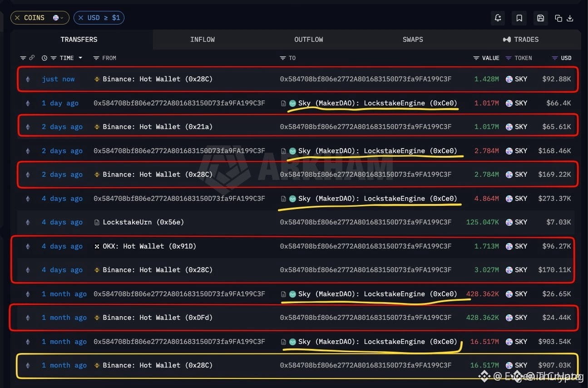Viewport: 588px width, 388px height.
Task: Open the LockstakeEngine (0xCe0) link in the $168.46K row
Action: coord(378,151)
